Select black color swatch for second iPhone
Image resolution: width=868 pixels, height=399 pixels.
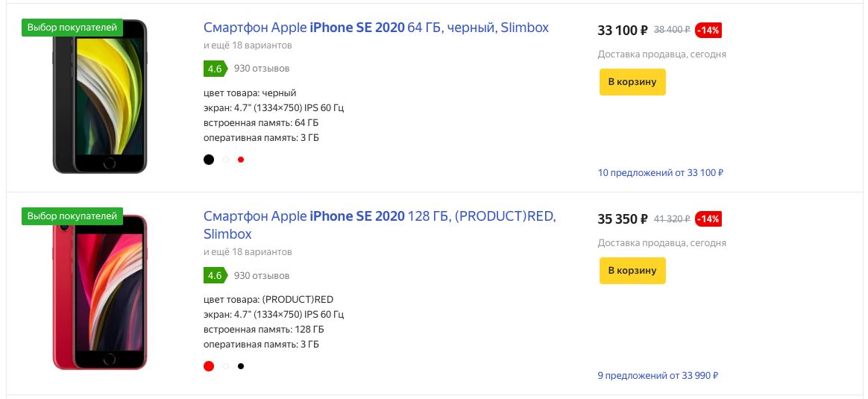point(241,365)
